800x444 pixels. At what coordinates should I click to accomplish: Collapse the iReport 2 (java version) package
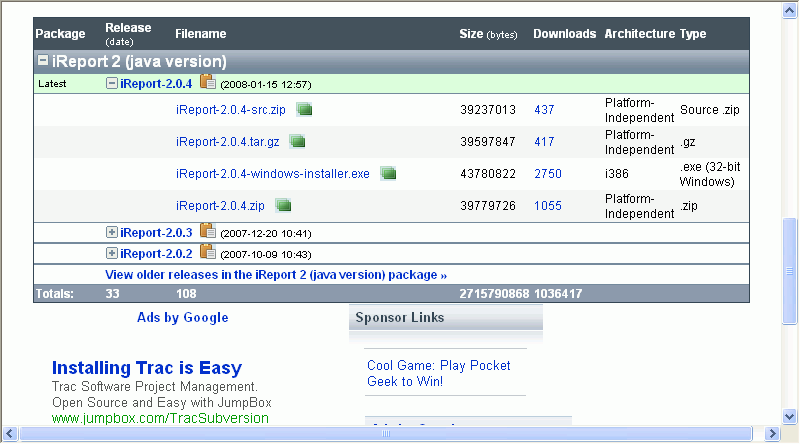coord(43,61)
